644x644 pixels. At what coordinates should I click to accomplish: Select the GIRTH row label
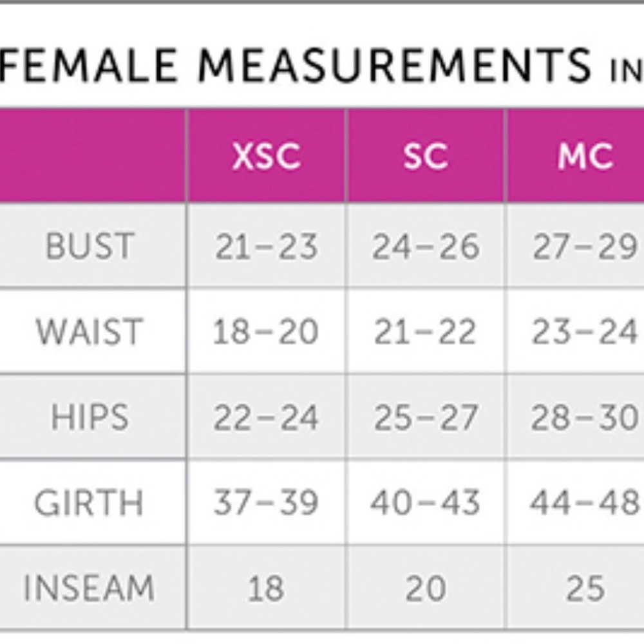tap(89, 503)
